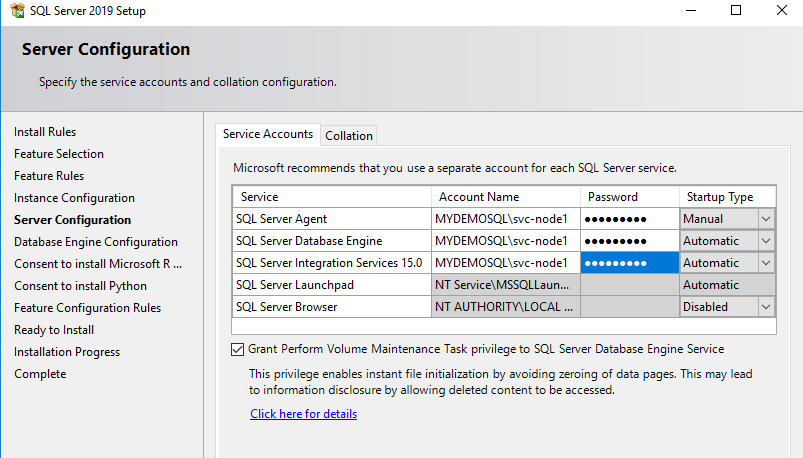Minimize the SQL Server 2019 Setup window
The image size is (803, 458).
point(690,11)
